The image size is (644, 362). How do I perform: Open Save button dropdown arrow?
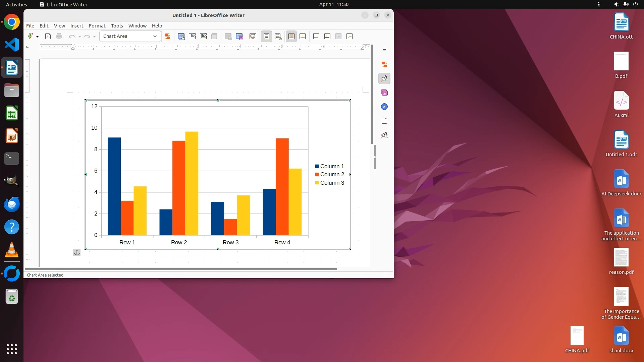click(x=37, y=37)
